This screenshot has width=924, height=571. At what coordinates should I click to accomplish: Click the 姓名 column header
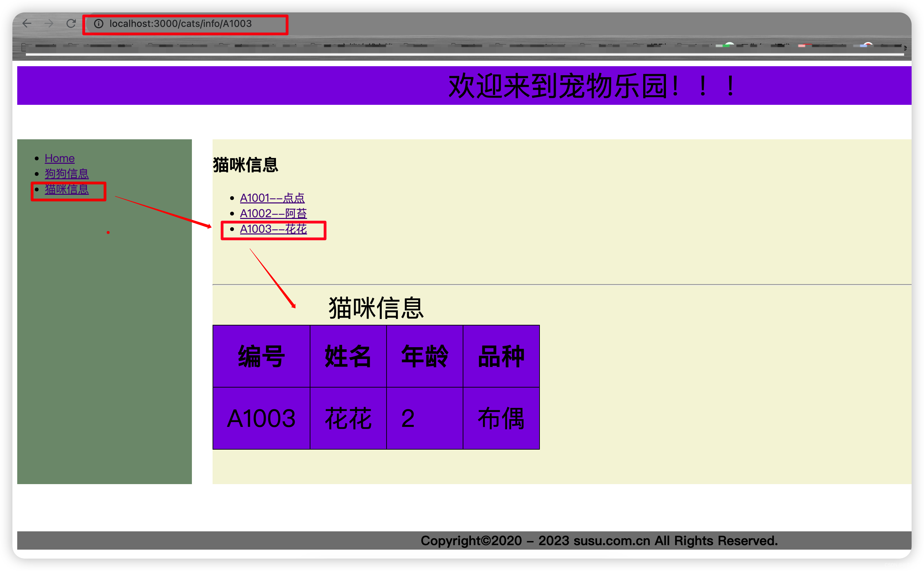click(348, 356)
